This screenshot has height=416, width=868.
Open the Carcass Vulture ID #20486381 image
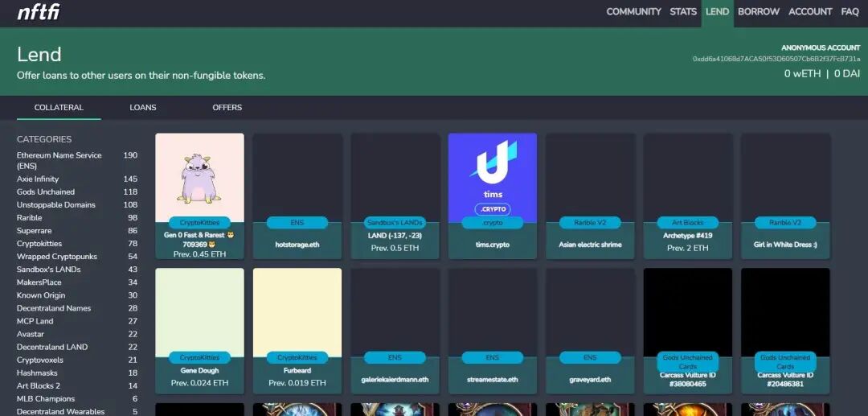pyautogui.click(x=785, y=313)
